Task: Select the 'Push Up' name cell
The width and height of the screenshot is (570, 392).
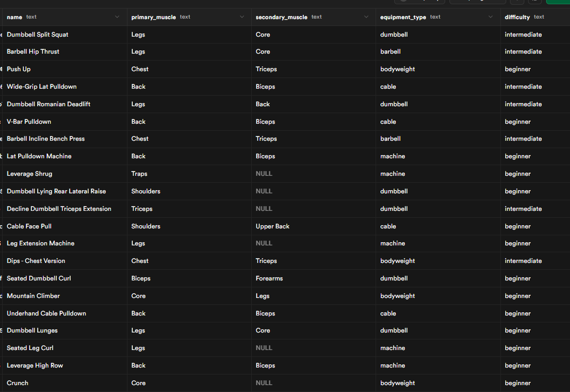Action: point(65,69)
